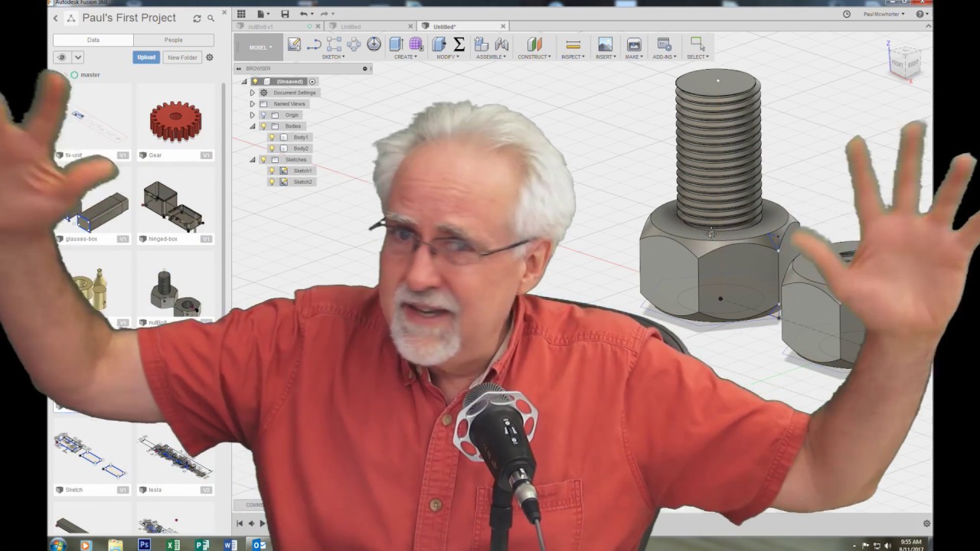The width and height of the screenshot is (980, 551).
Task: Open the MODEL workspace dropdown
Action: tap(260, 47)
